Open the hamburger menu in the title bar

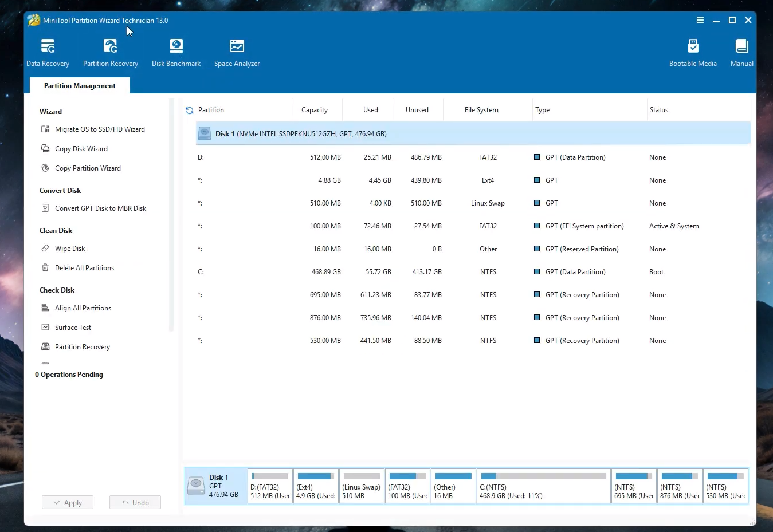pos(700,20)
